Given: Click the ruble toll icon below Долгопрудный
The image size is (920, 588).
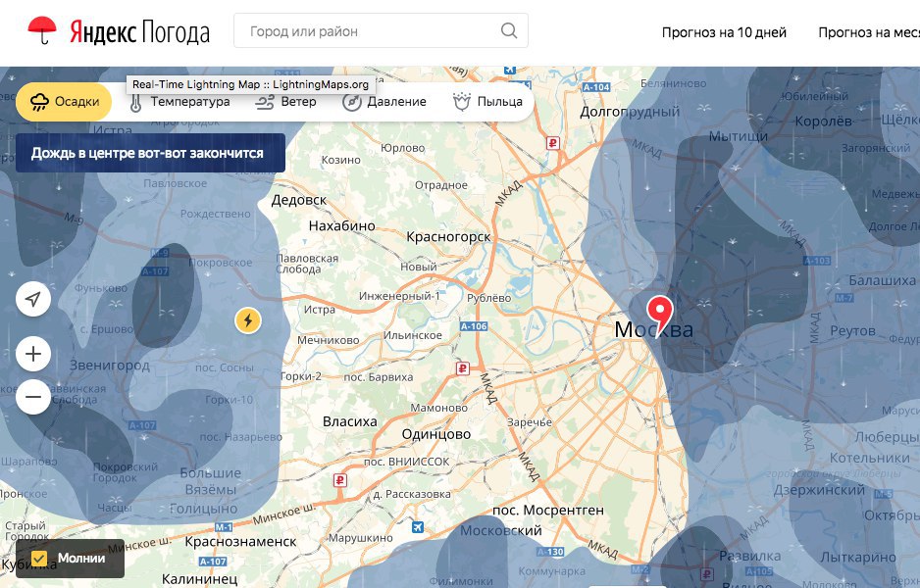Looking at the screenshot, I should point(553,142).
